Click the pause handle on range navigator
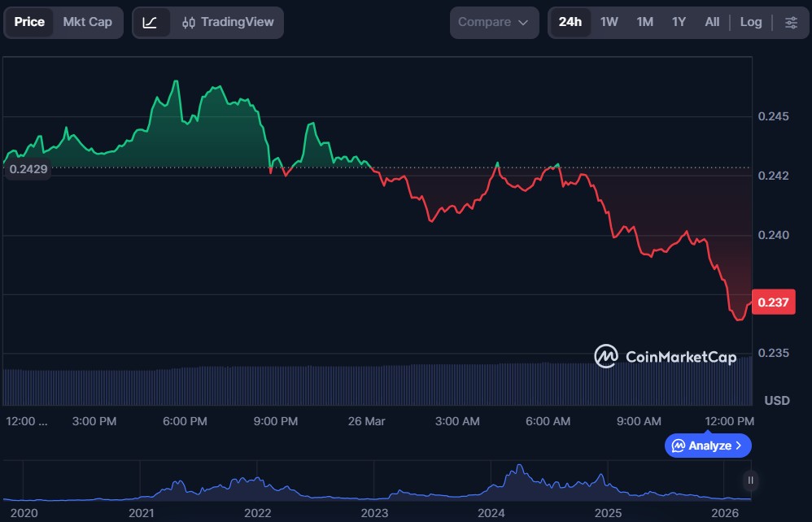Image resolution: width=812 pixels, height=522 pixels. point(750,480)
